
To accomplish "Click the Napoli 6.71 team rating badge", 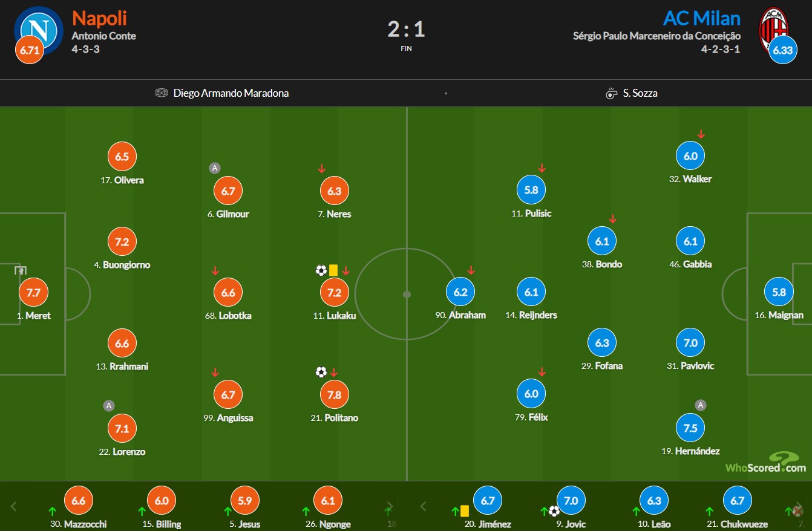I will tap(30, 50).
